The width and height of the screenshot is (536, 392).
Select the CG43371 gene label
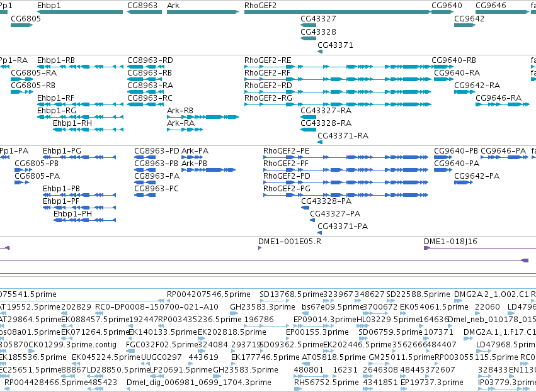[335, 45]
